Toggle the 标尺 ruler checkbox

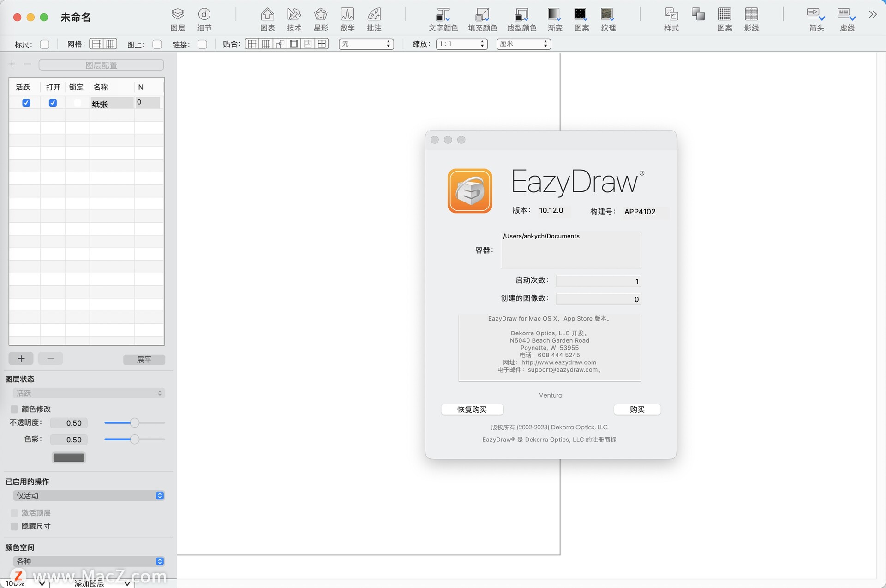pyautogui.click(x=45, y=44)
